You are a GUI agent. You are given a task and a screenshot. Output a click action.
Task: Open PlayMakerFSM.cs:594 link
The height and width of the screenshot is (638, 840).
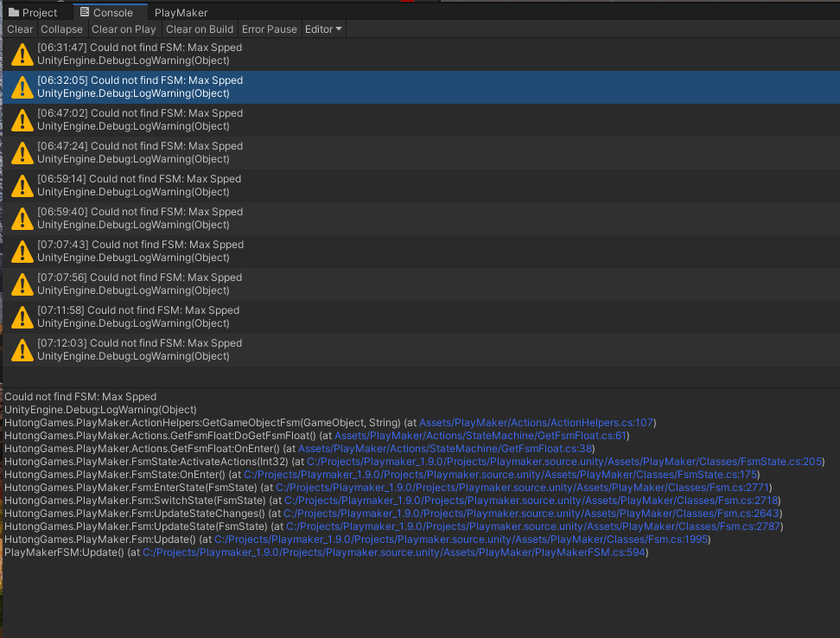(x=394, y=552)
